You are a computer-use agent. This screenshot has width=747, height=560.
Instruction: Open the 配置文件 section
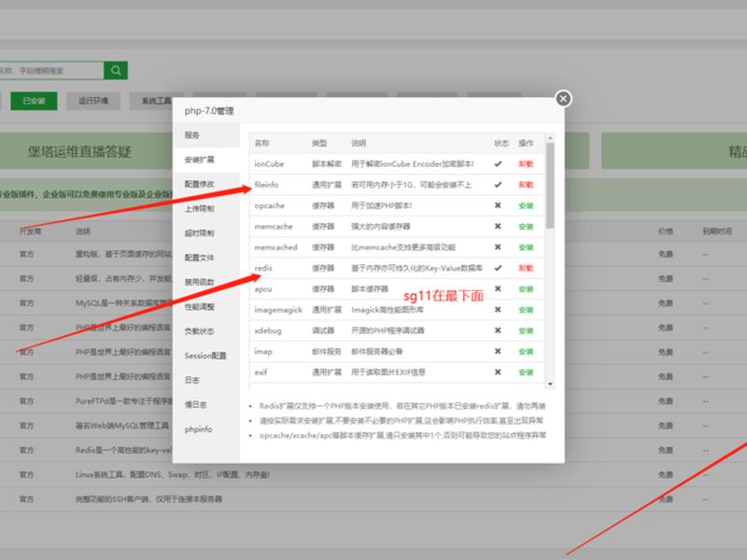pos(205,258)
